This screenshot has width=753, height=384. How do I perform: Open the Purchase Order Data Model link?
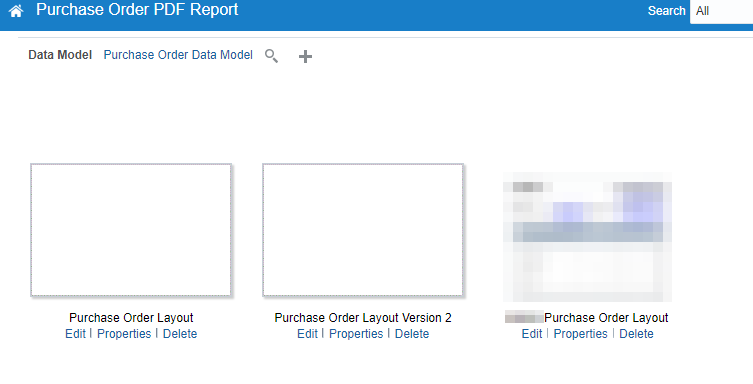pyautogui.click(x=178, y=55)
